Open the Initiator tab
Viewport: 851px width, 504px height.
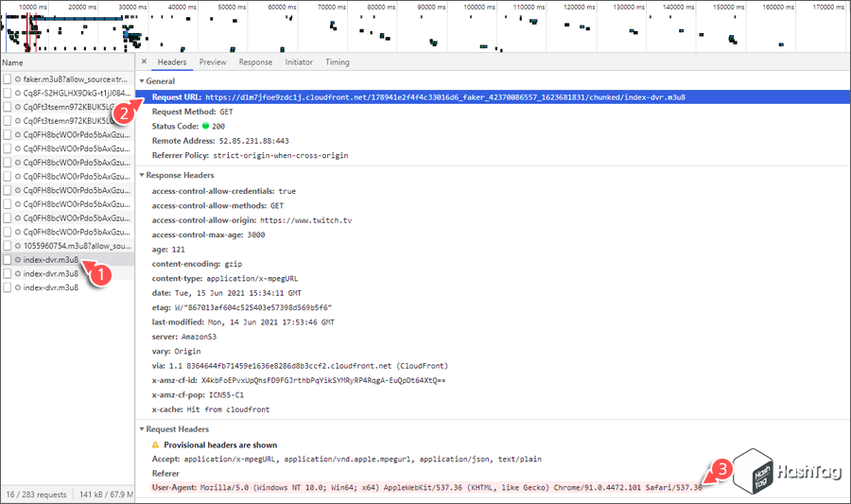pos(299,61)
